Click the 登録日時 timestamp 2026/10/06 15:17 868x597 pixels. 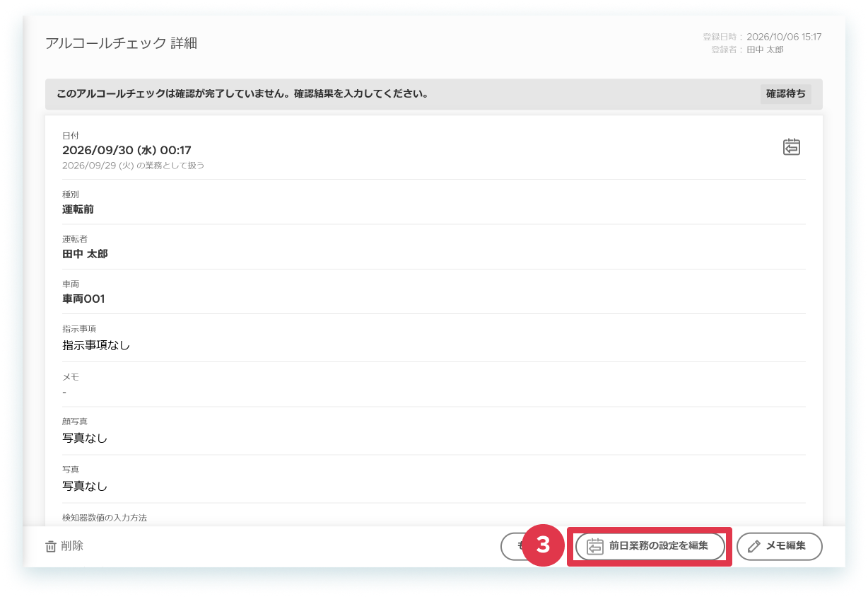point(784,37)
